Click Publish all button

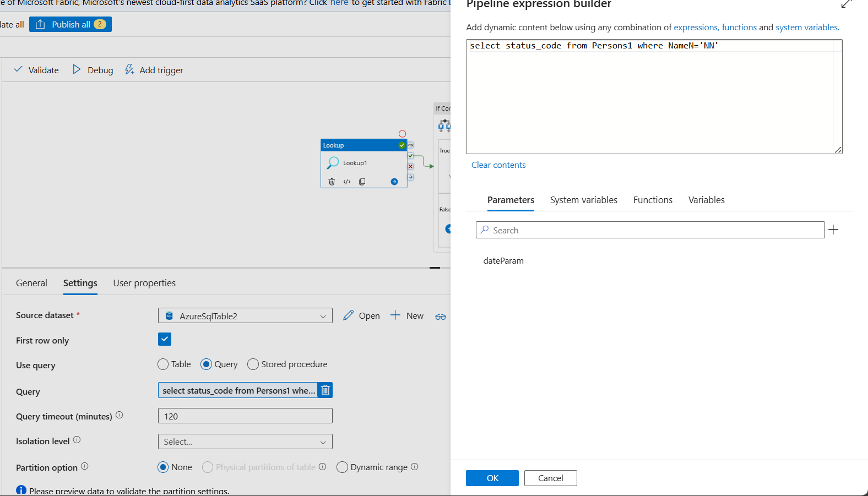[x=70, y=24]
